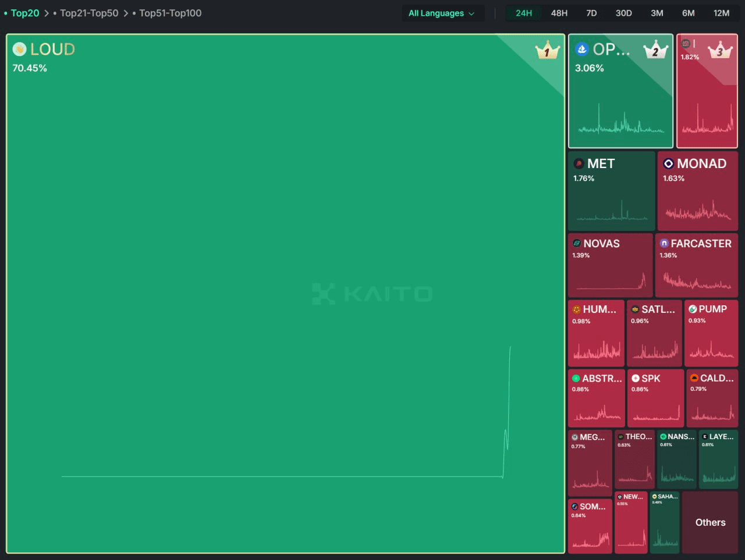Click the LAYE... token logo icon
Viewport: 745px width, 560px height.
point(705,437)
